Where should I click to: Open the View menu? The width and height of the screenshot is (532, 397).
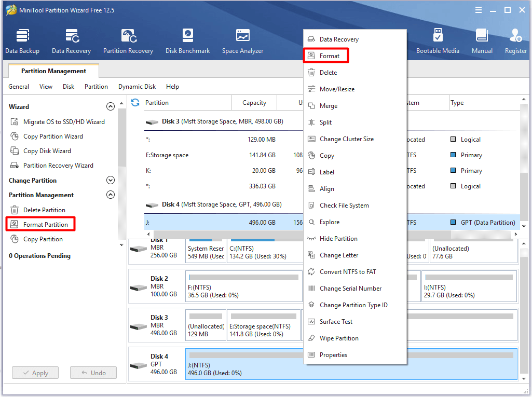[46, 87]
